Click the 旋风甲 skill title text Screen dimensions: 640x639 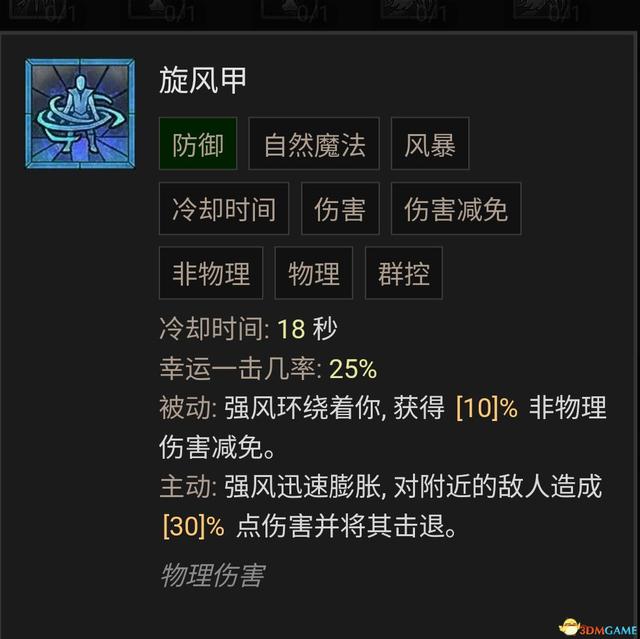tap(203, 80)
